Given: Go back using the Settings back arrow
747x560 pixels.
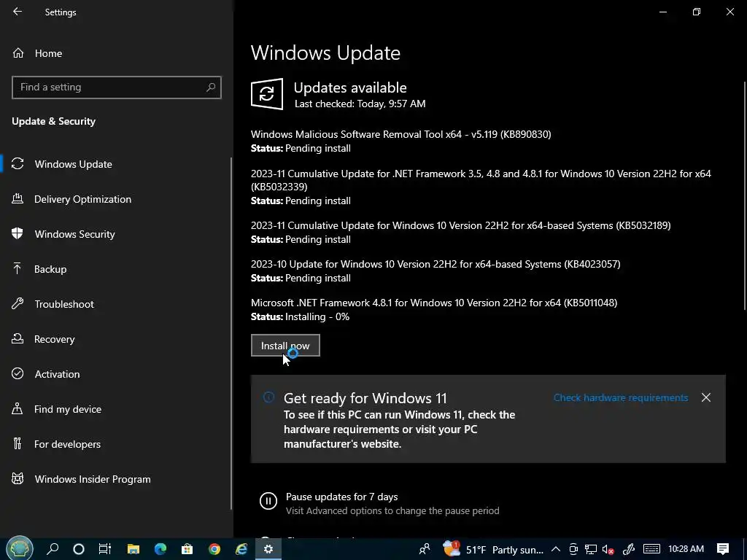Looking at the screenshot, I should 18,12.
